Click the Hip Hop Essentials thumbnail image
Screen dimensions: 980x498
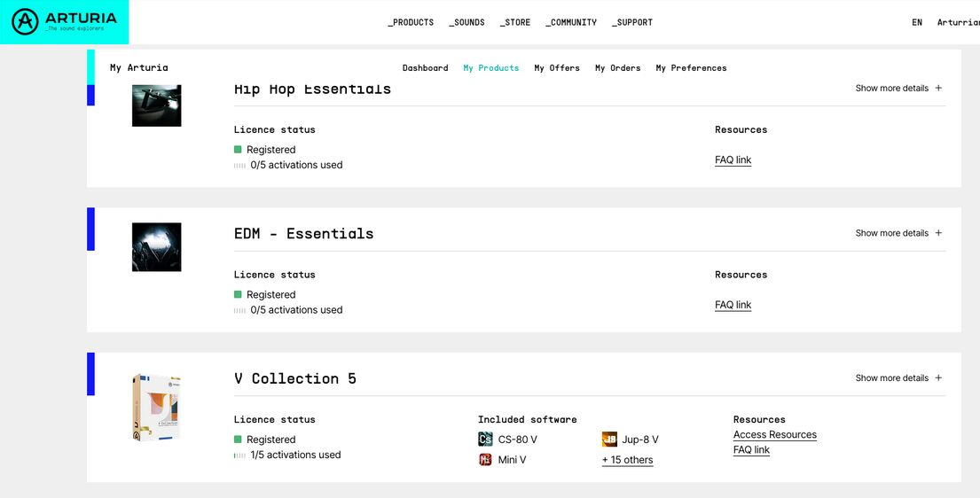pos(156,105)
